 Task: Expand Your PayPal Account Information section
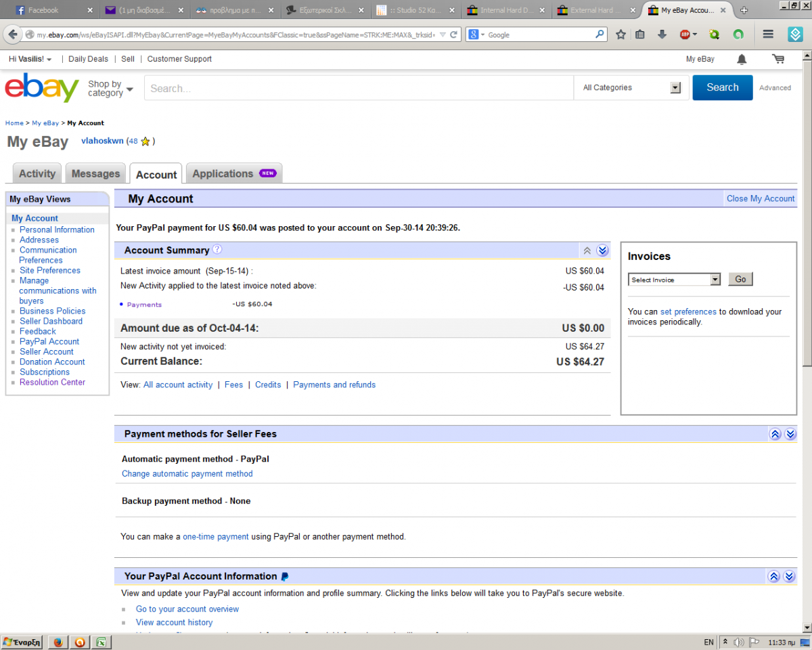click(789, 576)
